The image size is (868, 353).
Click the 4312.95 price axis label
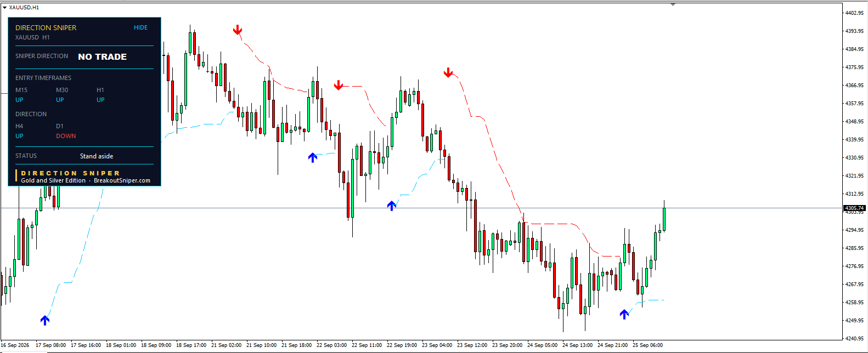pos(854,193)
